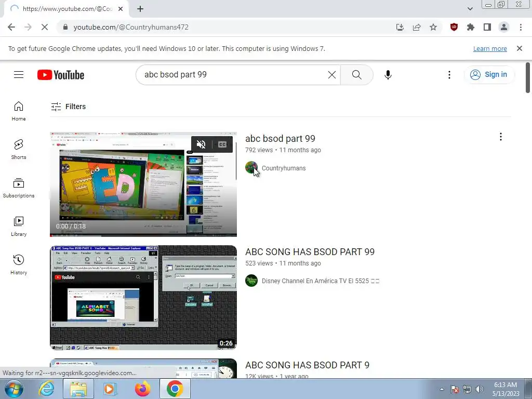
Task: Play the abc bsod part 99 thumbnail
Action: coord(143,184)
